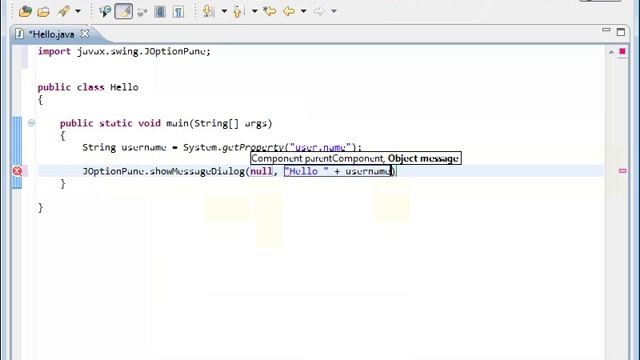Click the greyed Forward navigation arrow
The height and width of the screenshot is (360, 640).
click(319, 11)
